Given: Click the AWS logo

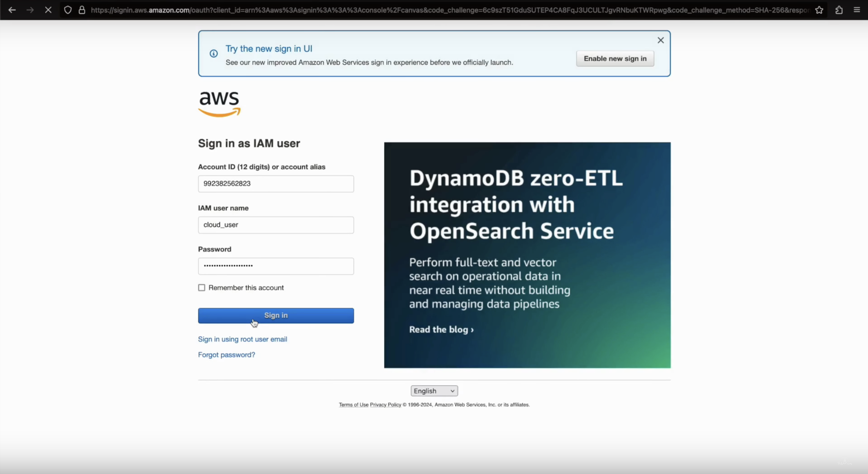Looking at the screenshot, I should 219,104.
